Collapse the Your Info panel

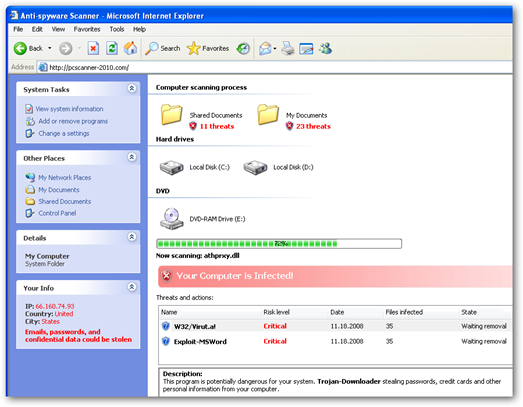[x=132, y=287]
